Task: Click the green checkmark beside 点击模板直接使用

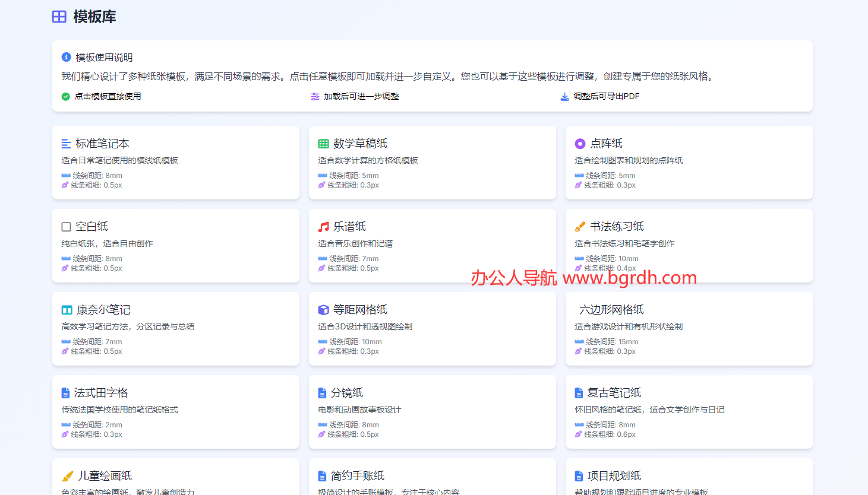Action: (65, 97)
